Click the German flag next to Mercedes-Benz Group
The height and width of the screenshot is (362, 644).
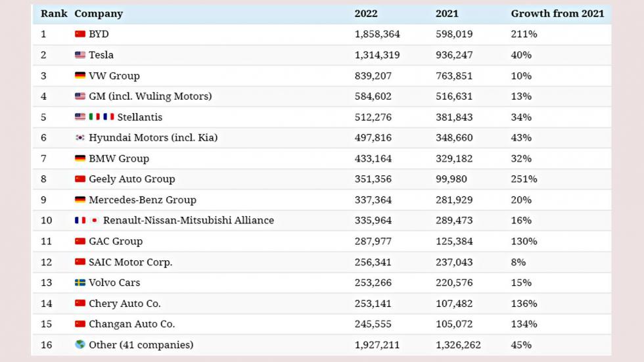point(80,200)
